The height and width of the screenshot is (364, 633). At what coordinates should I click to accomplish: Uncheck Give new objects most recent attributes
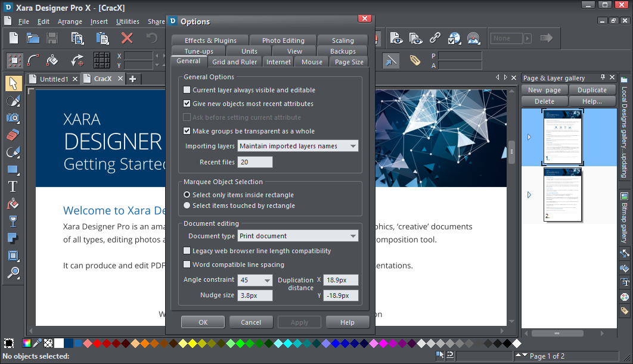pyautogui.click(x=187, y=103)
